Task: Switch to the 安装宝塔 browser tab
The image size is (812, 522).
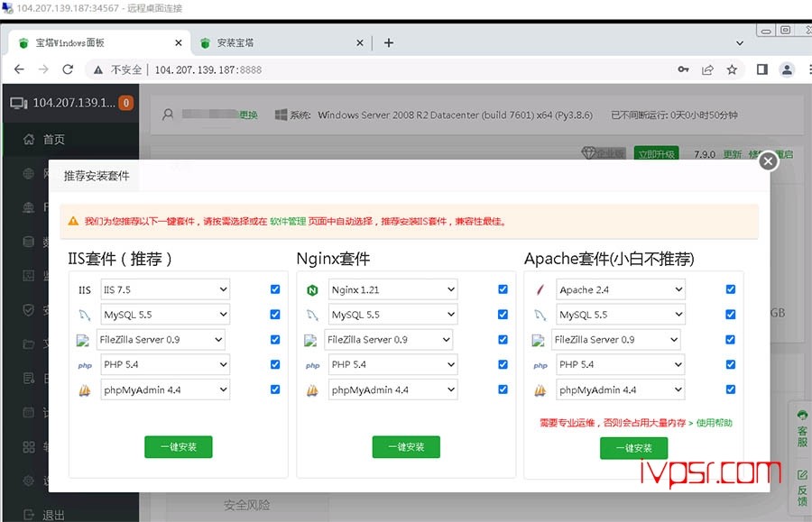Action: (x=281, y=43)
